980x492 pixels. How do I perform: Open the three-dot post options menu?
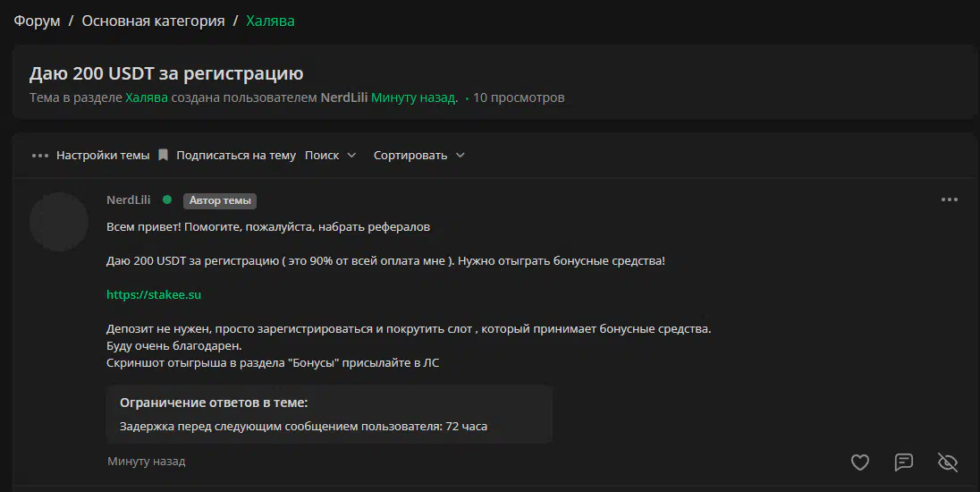click(x=950, y=199)
